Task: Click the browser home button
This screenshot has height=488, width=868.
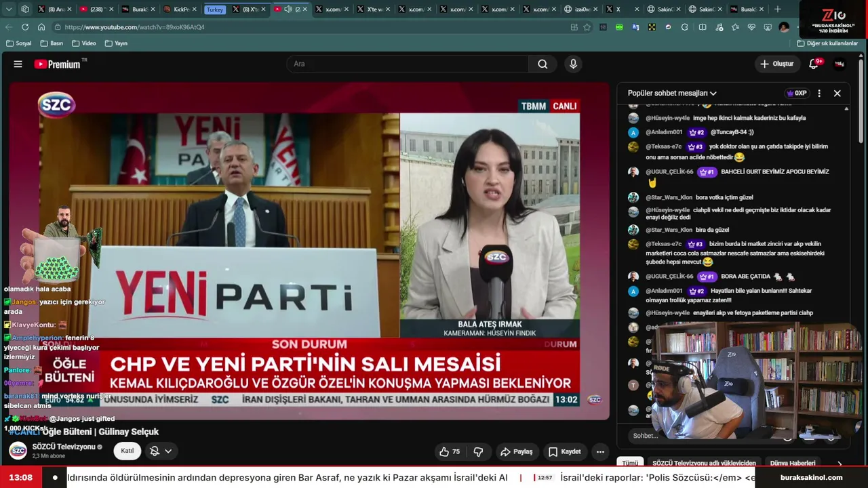Action: point(41,27)
